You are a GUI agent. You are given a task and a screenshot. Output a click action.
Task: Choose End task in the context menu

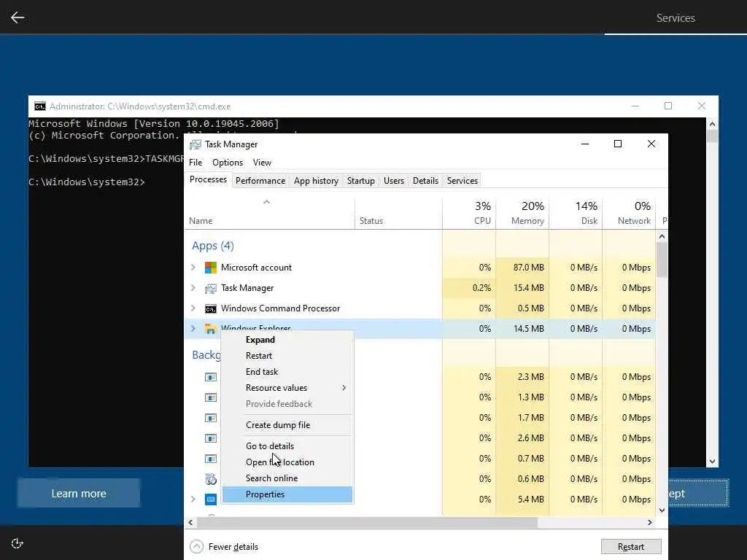click(x=287, y=372)
